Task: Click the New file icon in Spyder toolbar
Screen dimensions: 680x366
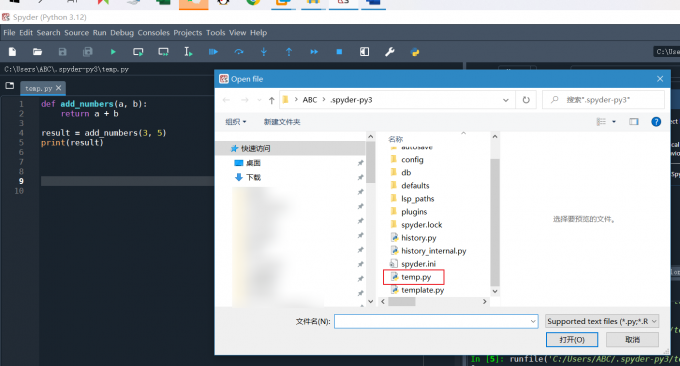Action: 12,52
